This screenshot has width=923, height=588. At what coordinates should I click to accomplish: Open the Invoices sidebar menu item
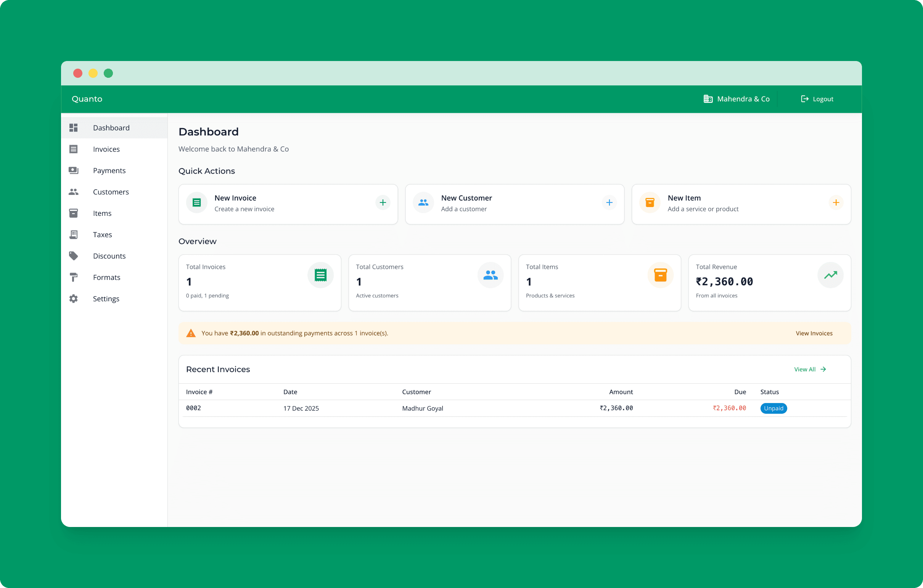[x=106, y=149]
